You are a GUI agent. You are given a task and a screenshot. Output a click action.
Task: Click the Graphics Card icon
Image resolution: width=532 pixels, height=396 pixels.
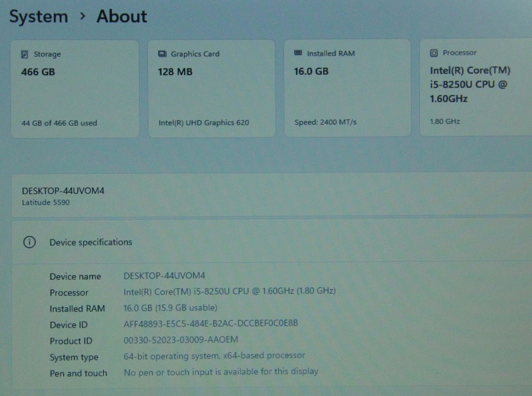[162, 54]
